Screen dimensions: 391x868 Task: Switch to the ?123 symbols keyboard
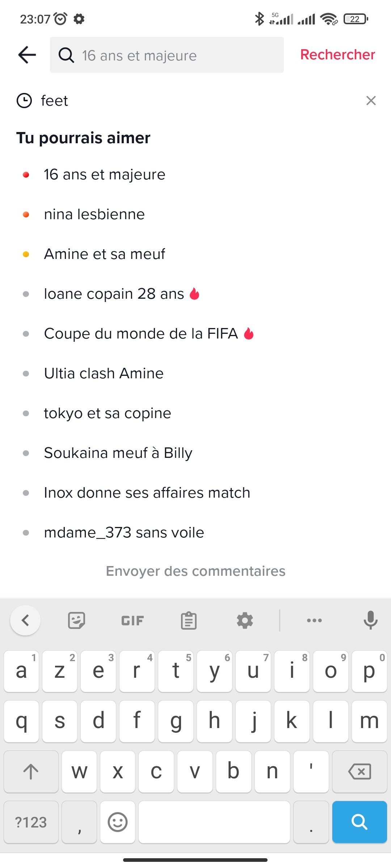[31, 822]
